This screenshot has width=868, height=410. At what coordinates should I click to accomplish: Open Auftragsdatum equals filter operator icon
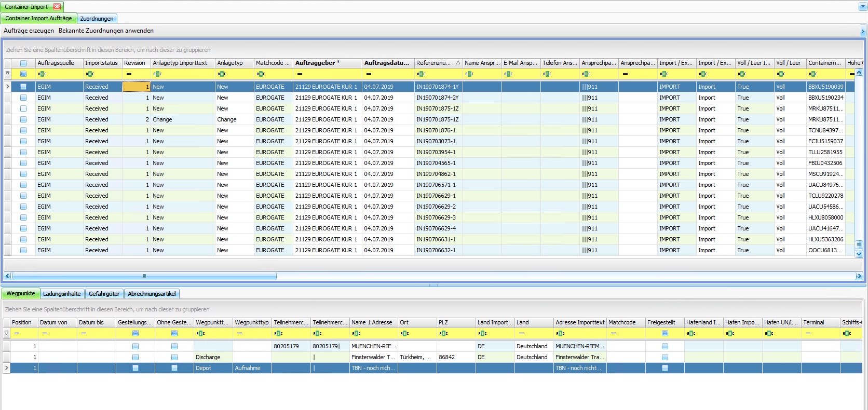pyautogui.click(x=369, y=74)
